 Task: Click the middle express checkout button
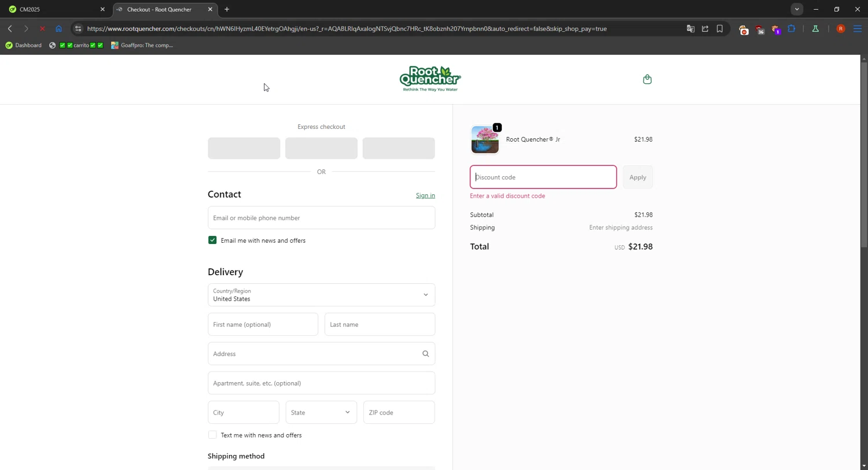click(321, 148)
